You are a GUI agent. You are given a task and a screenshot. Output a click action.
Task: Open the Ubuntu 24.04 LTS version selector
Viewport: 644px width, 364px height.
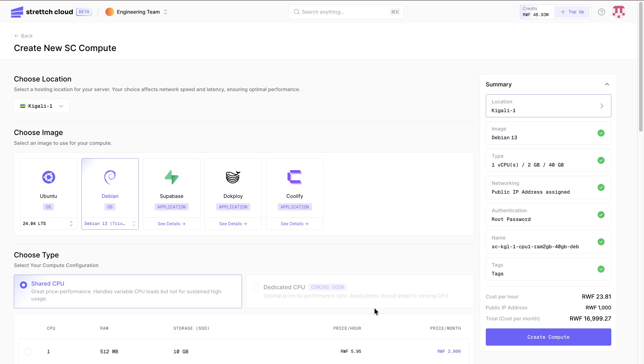click(x=49, y=224)
